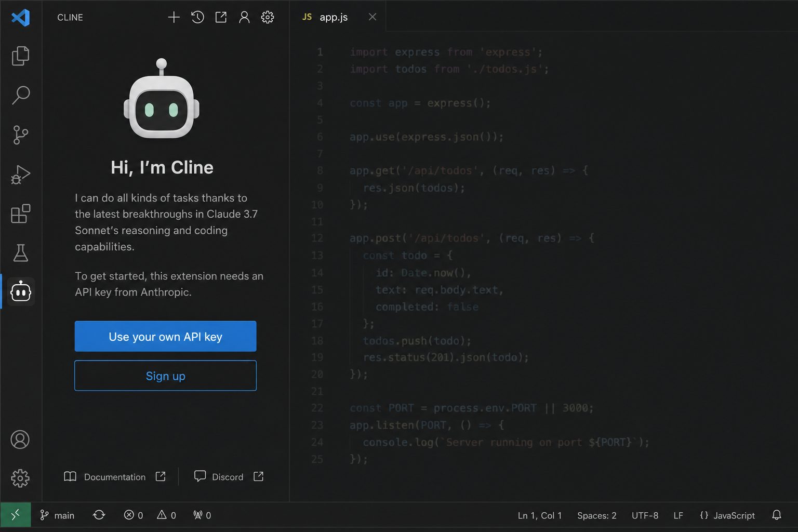This screenshot has width=798, height=532.
Task: Show warnings count in status bar
Action: coord(167,515)
